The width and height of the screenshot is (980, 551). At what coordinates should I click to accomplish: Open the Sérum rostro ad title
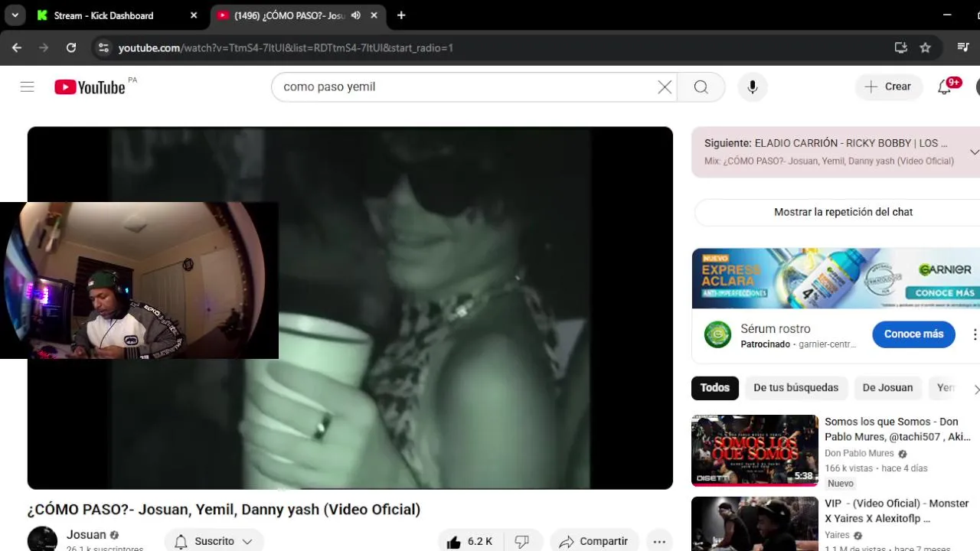pos(775,328)
